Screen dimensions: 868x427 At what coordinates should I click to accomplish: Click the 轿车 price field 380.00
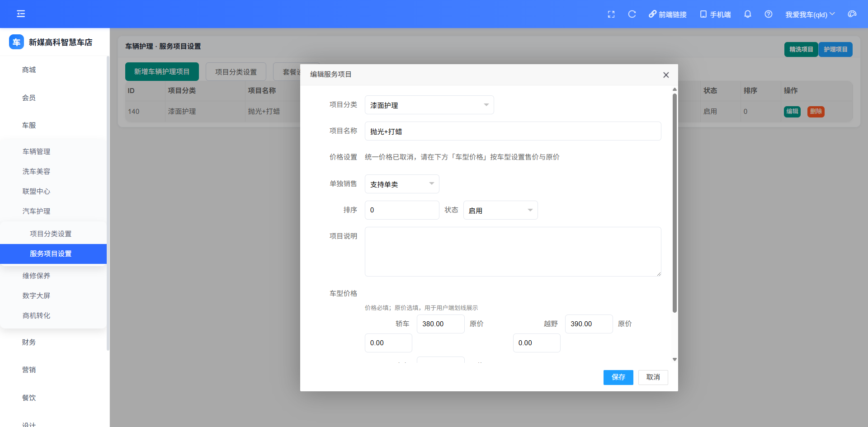441,324
